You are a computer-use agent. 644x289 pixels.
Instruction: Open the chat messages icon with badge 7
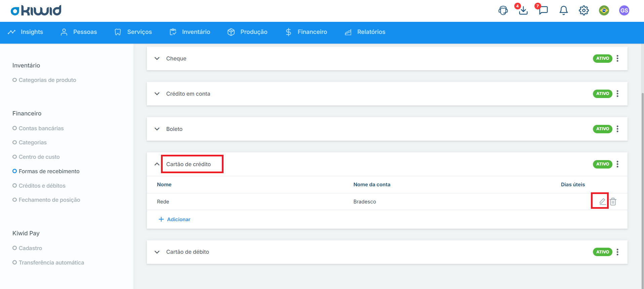[x=543, y=10]
